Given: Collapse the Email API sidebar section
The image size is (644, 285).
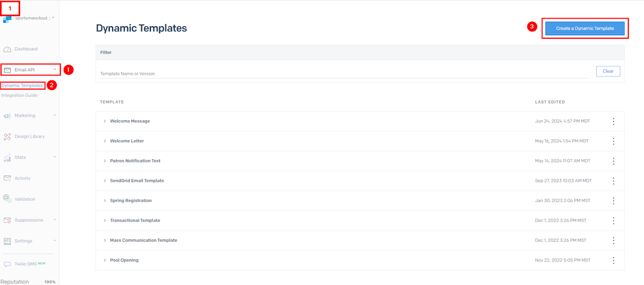Looking at the screenshot, I should pos(54,69).
